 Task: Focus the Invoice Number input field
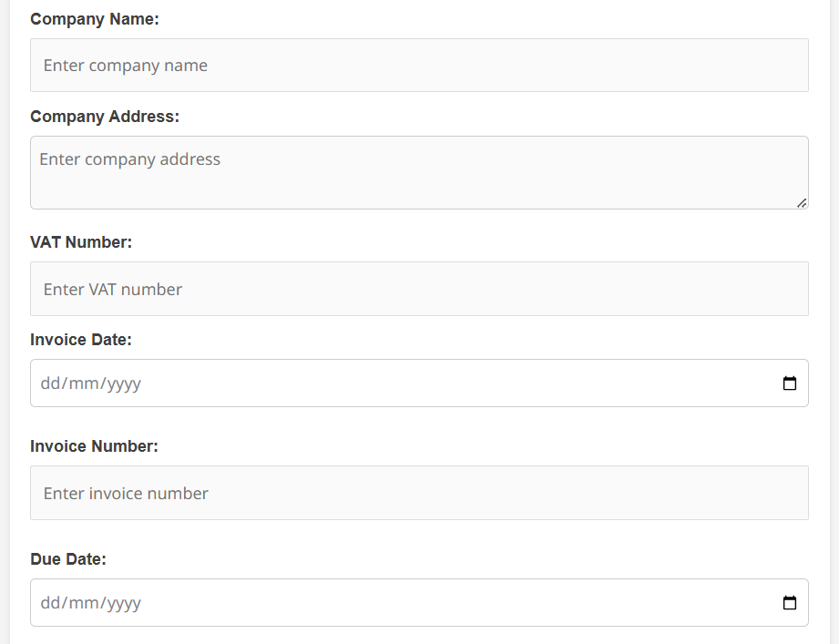tap(419, 494)
